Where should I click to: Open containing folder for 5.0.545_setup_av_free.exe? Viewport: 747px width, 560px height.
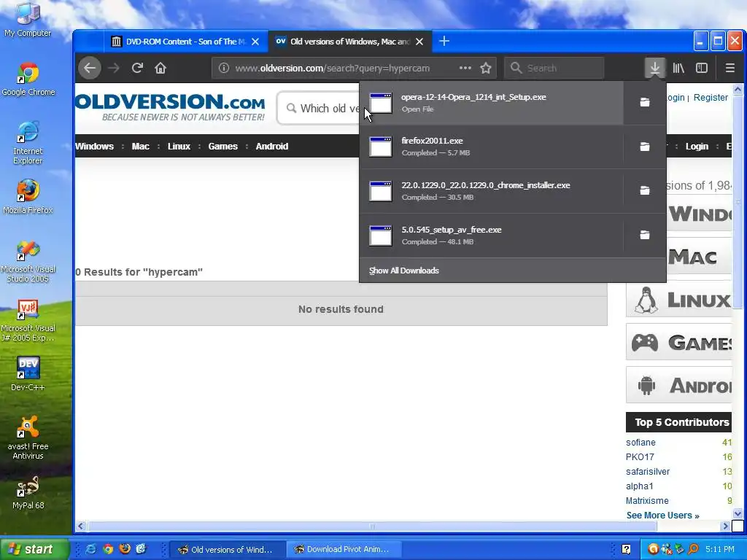(645, 235)
